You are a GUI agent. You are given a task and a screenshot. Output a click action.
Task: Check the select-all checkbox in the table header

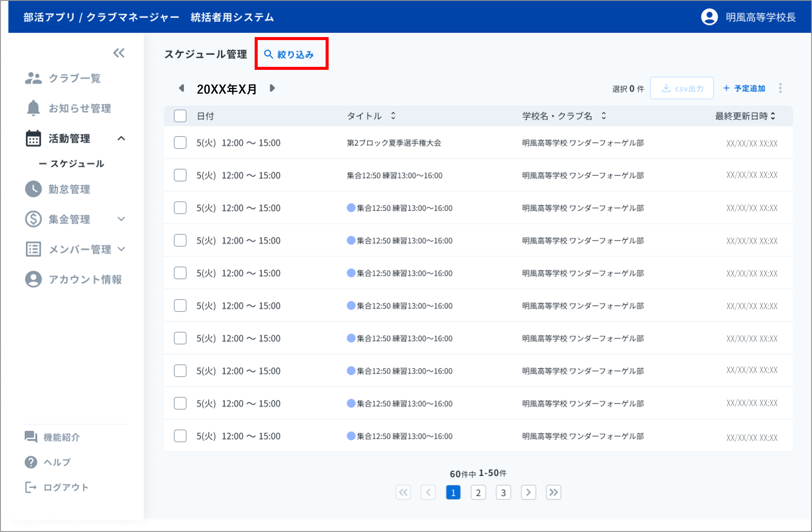coord(180,116)
